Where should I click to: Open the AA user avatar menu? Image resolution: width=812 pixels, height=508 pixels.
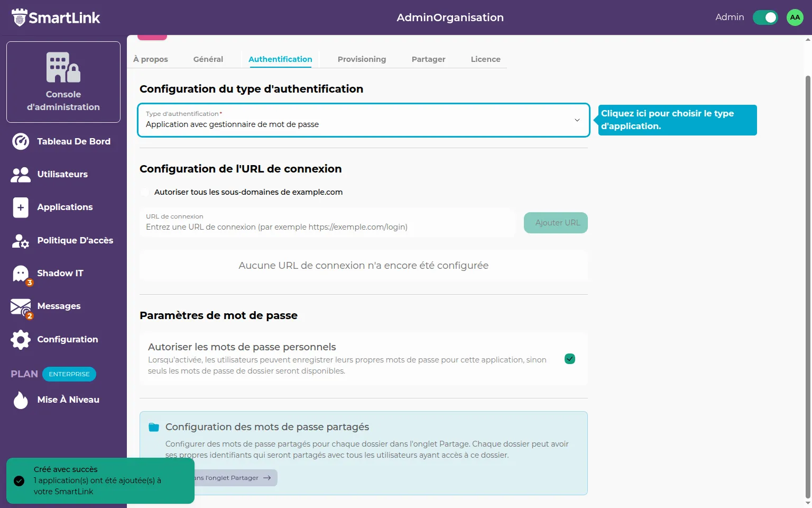(795, 17)
